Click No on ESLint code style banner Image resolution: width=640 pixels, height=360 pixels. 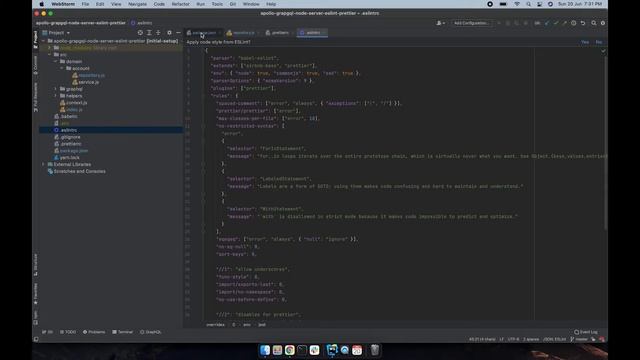coord(599,42)
